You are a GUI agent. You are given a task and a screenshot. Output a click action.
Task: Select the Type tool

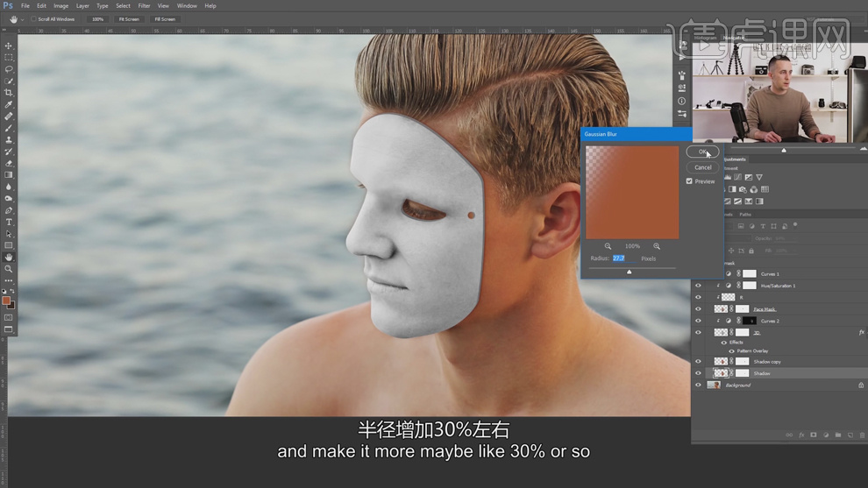(x=8, y=222)
